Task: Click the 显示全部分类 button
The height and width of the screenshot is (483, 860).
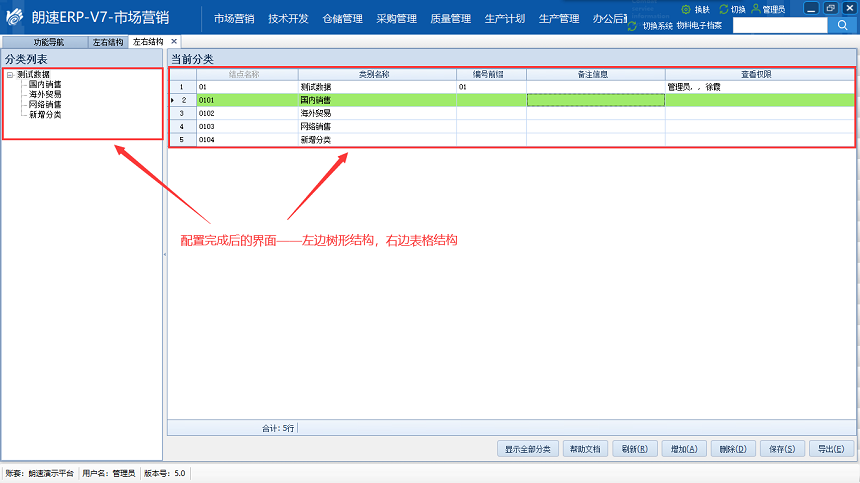Action: pyautogui.click(x=527, y=449)
